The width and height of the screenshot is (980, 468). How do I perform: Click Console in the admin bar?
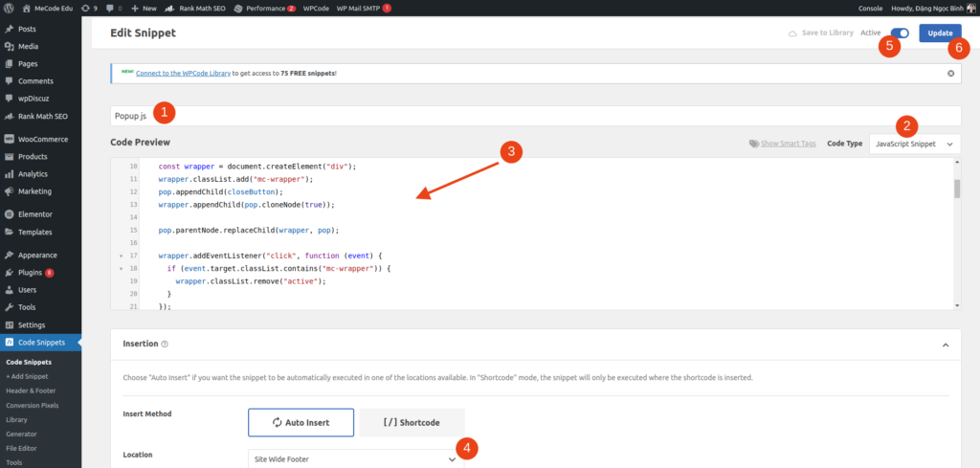click(x=870, y=8)
